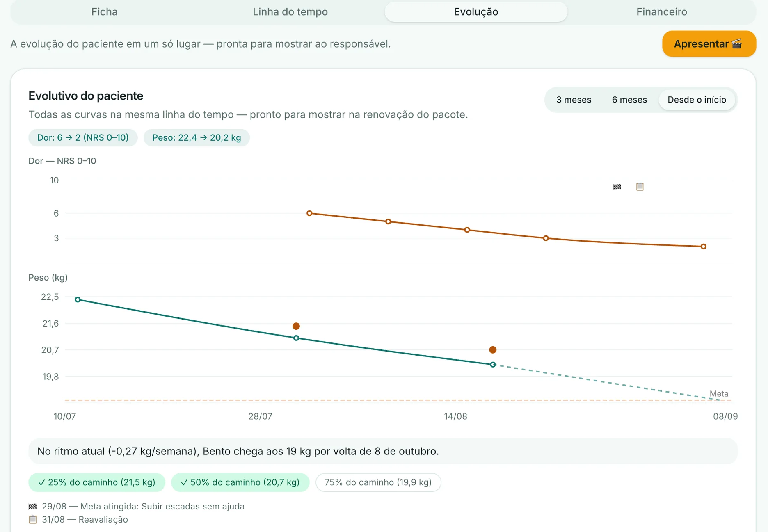The height and width of the screenshot is (532, 768).
Task: Switch to Linha do tempo tab
Action: 290,11
